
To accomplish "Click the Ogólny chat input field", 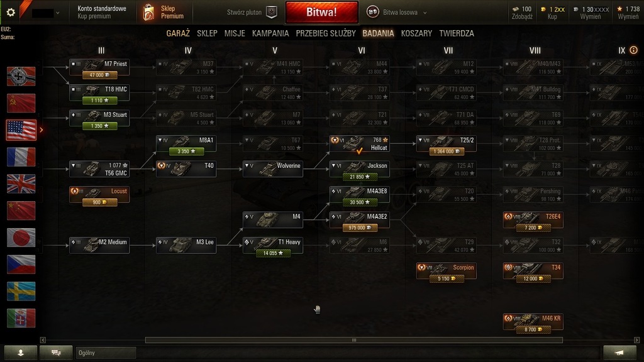I will point(106,353).
